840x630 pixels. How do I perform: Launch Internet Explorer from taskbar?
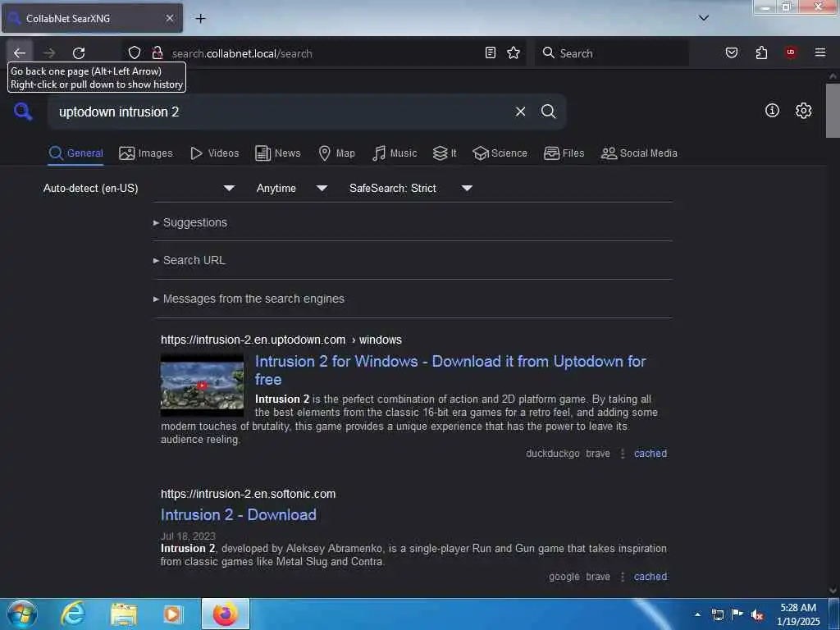point(72,614)
